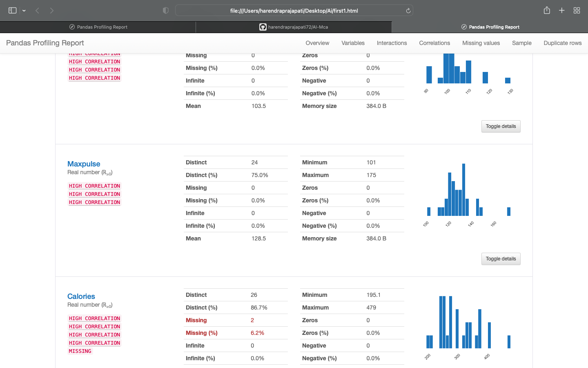The image size is (588, 368).
Task: Click the GitHub logo in the AI-Mca tab
Action: pos(263,27)
